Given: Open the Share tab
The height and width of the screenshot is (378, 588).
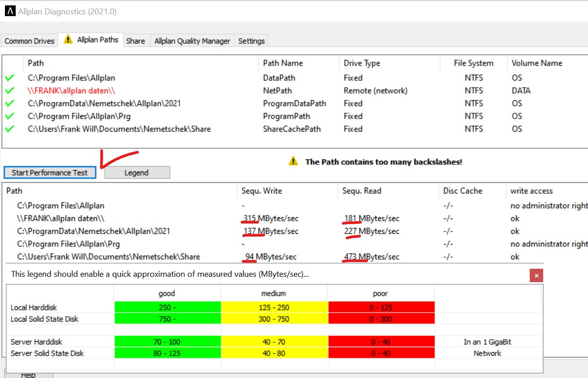Looking at the screenshot, I should (135, 41).
